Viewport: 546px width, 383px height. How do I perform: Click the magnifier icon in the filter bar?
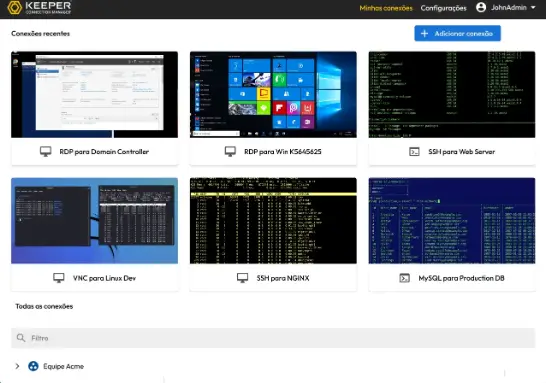21,338
